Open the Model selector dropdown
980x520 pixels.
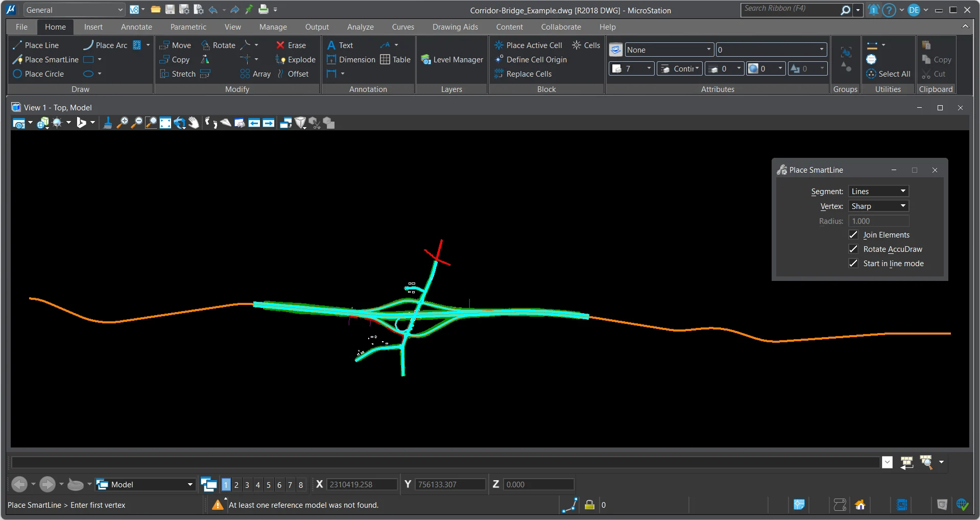point(146,485)
